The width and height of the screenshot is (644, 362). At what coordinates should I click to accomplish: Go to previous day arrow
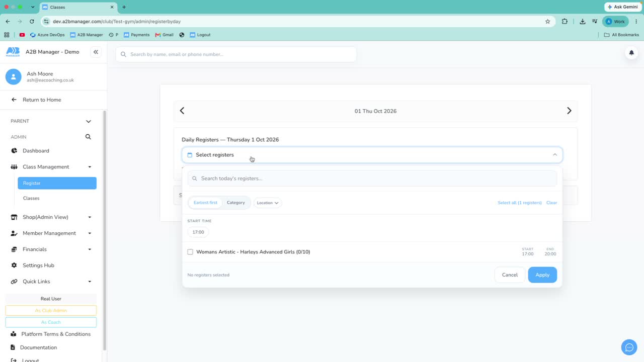pos(182,111)
